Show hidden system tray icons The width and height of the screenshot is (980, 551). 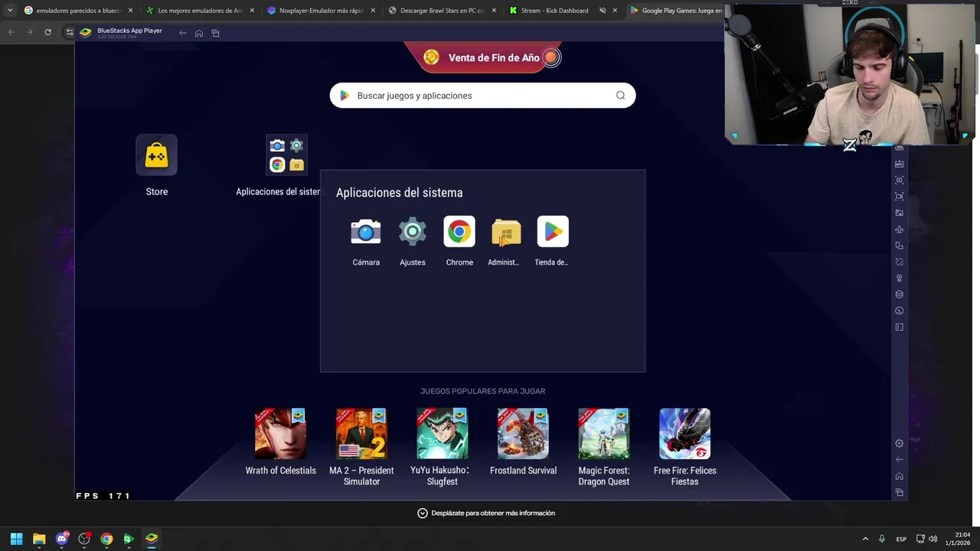click(865, 539)
